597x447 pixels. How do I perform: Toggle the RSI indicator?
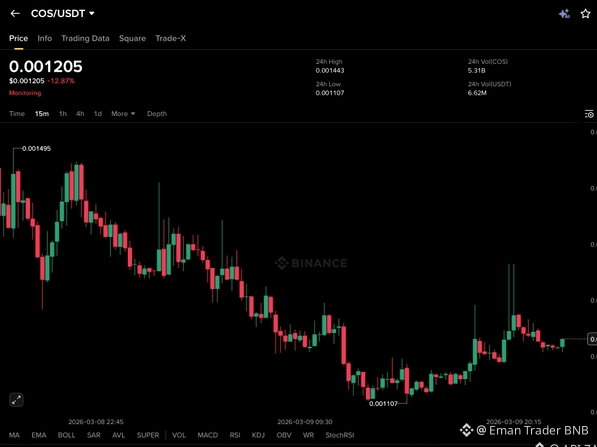(x=235, y=435)
